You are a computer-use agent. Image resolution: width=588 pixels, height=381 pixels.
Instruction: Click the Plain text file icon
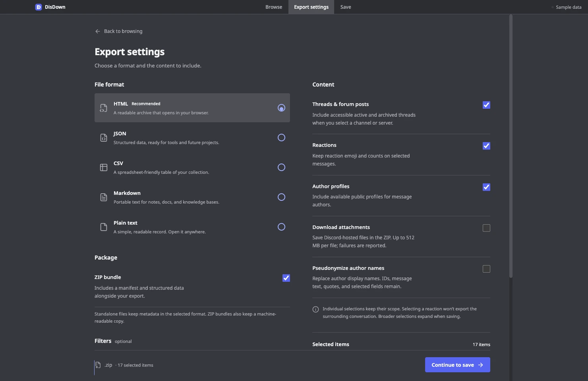[x=104, y=227]
